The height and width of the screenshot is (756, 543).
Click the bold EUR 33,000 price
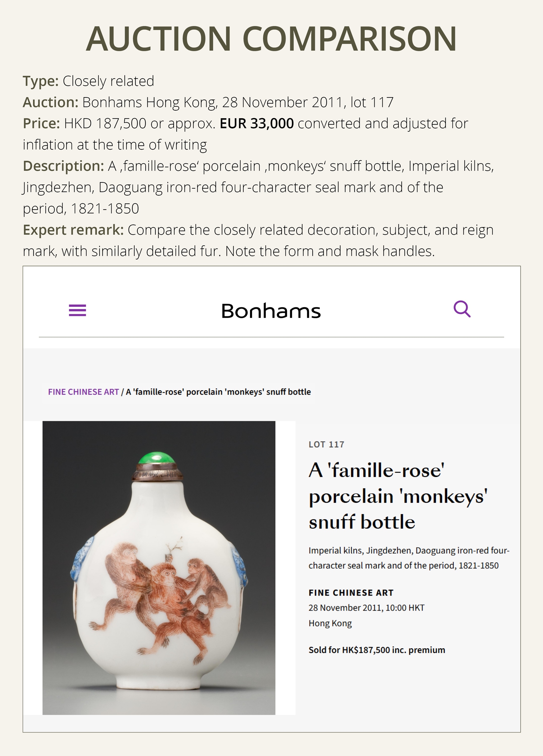(x=257, y=124)
